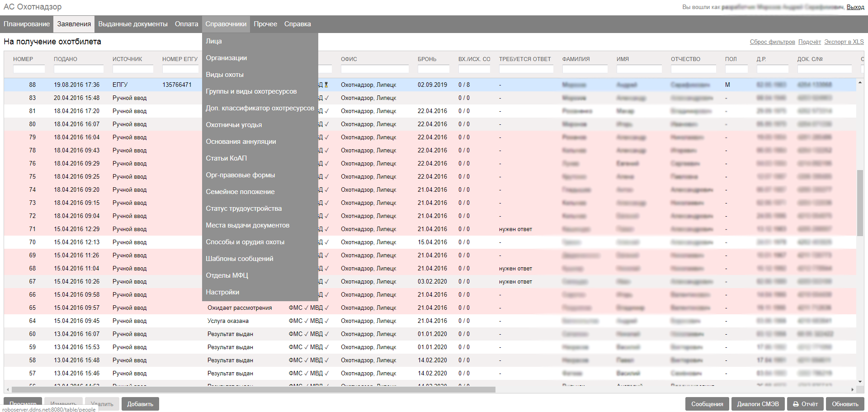Sort by ВХ./ИСХ. СО column header

point(474,59)
